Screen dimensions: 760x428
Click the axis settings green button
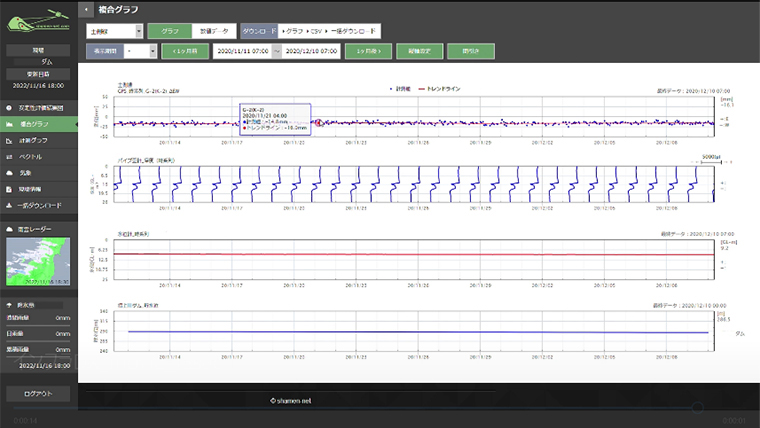(x=420, y=51)
